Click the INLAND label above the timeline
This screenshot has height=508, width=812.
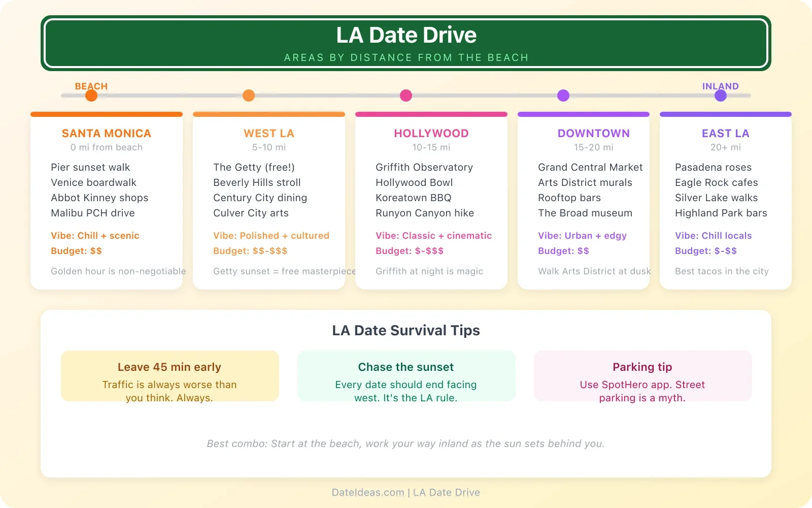[720, 86]
